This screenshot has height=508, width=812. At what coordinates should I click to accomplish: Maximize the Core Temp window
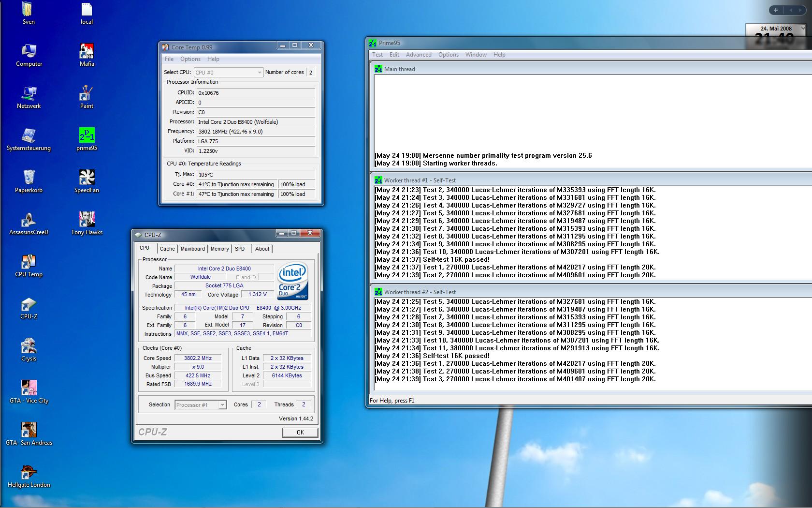pos(295,45)
